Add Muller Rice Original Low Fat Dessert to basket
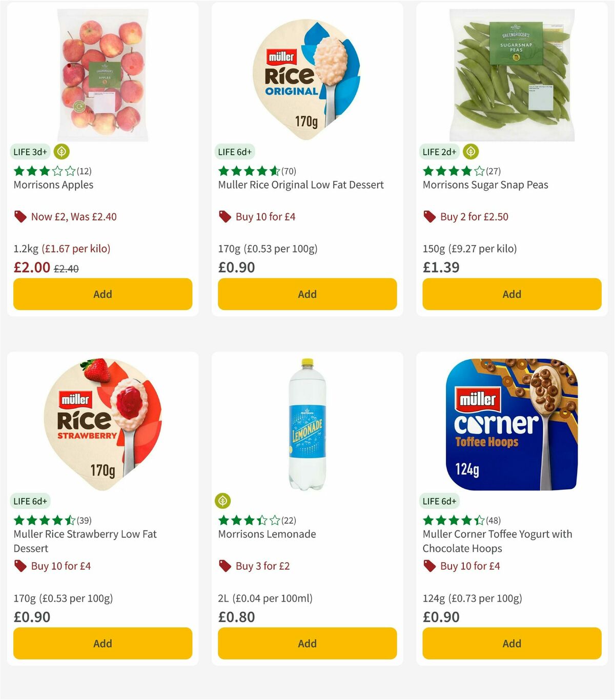615x700 pixels. pos(306,294)
